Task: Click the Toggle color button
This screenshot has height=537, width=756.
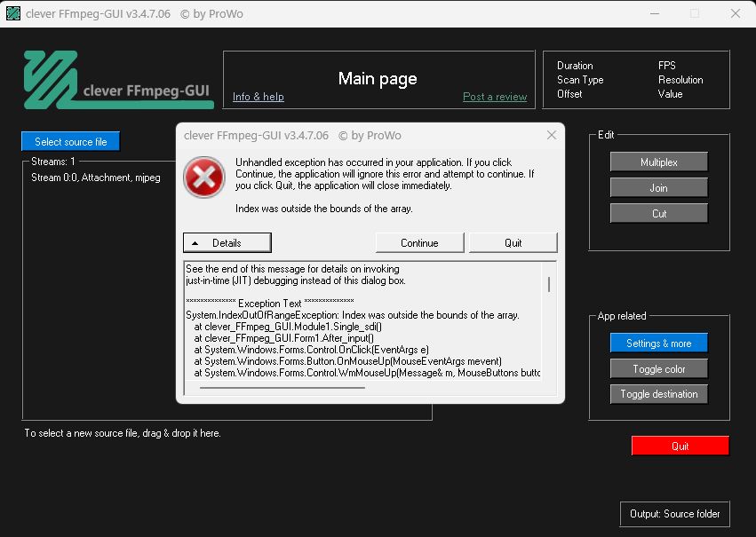Action: [658, 369]
